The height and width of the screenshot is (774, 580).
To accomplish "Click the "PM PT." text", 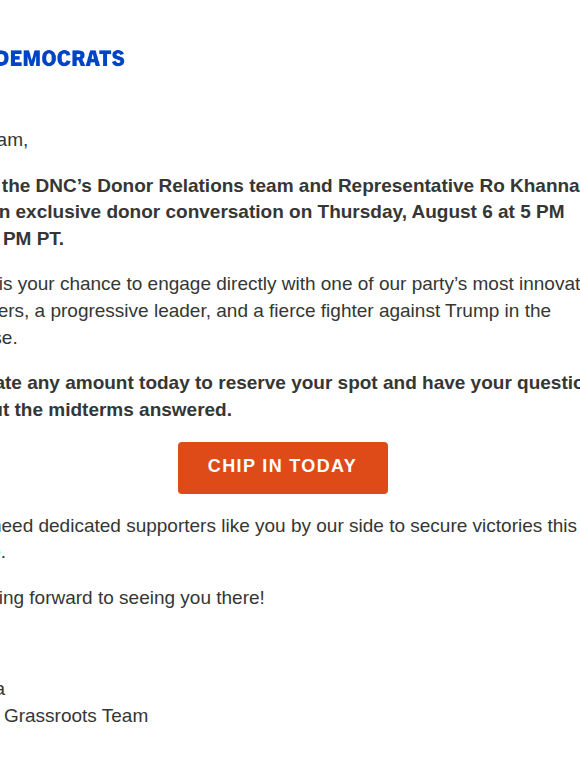I will [34, 239].
